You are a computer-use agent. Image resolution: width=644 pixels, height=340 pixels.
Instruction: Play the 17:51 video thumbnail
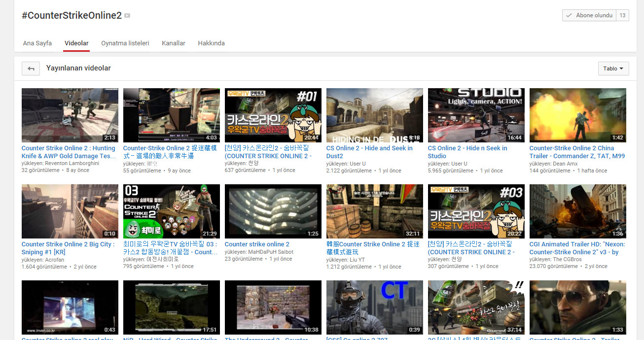coord(172,307)
